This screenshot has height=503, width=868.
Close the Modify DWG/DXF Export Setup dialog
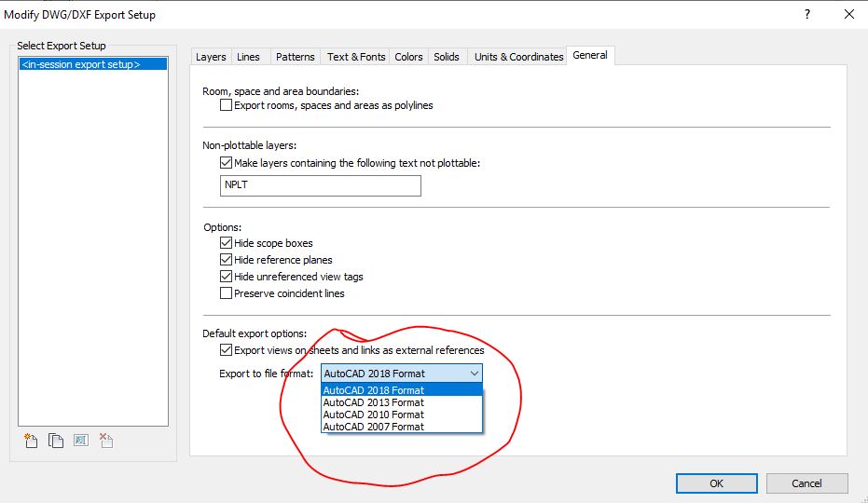click(x=848, y=14)
